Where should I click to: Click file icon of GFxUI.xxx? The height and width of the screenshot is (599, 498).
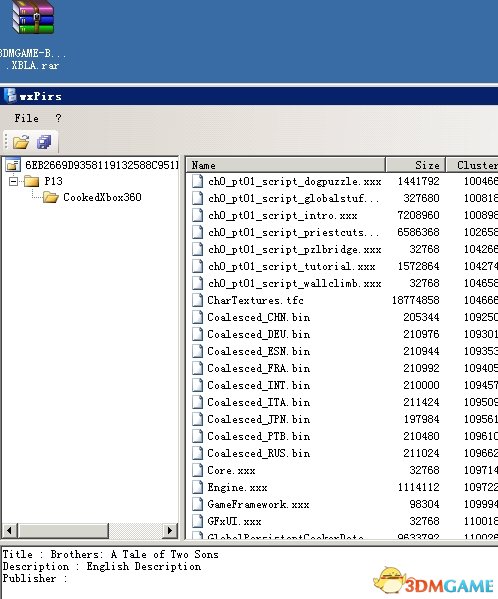click(x=197, y=521)
